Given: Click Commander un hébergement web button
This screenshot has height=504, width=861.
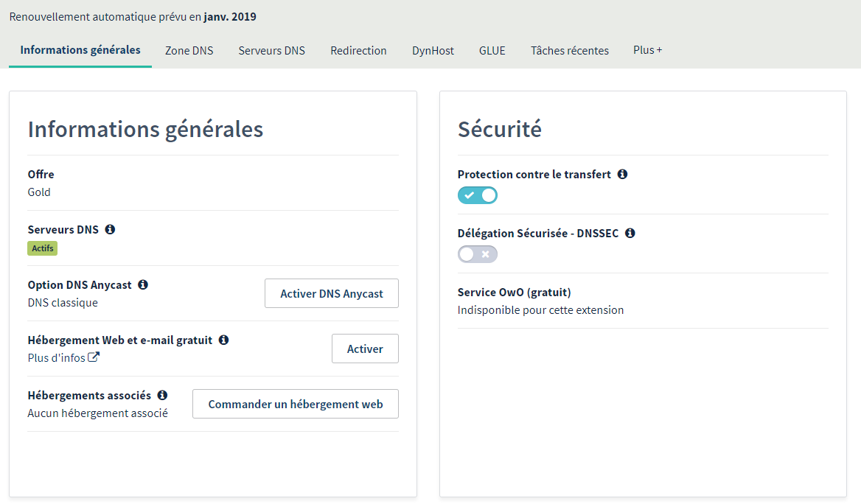Looking at the screenshot, I should click(x=295, y=404).
